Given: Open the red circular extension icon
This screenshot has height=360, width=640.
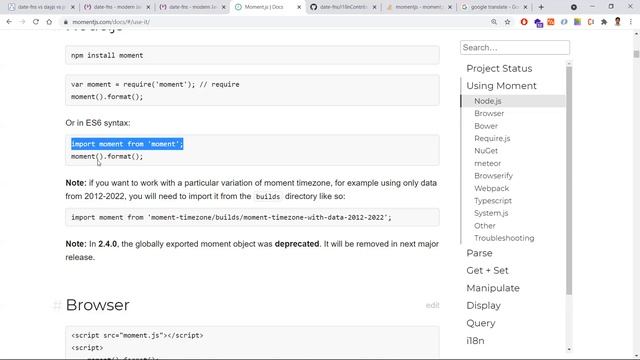Looking at the screenshot, I should [x=524, y=22].
